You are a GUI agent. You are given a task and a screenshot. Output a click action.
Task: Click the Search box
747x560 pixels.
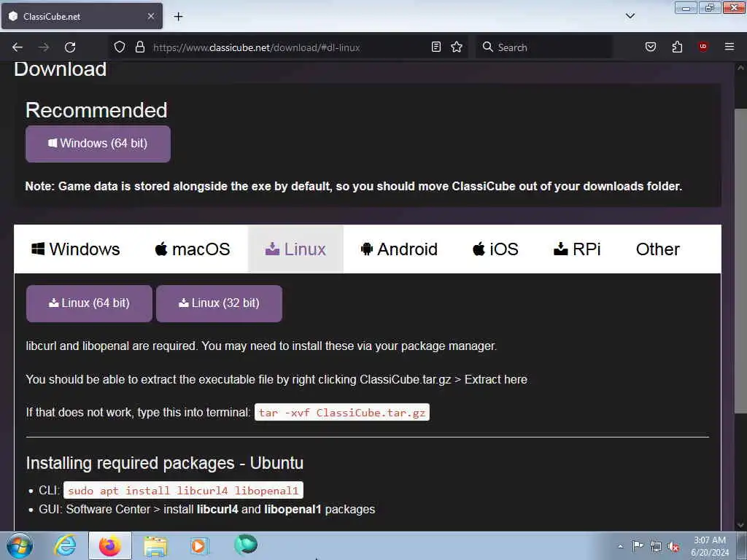coord(543,47)
